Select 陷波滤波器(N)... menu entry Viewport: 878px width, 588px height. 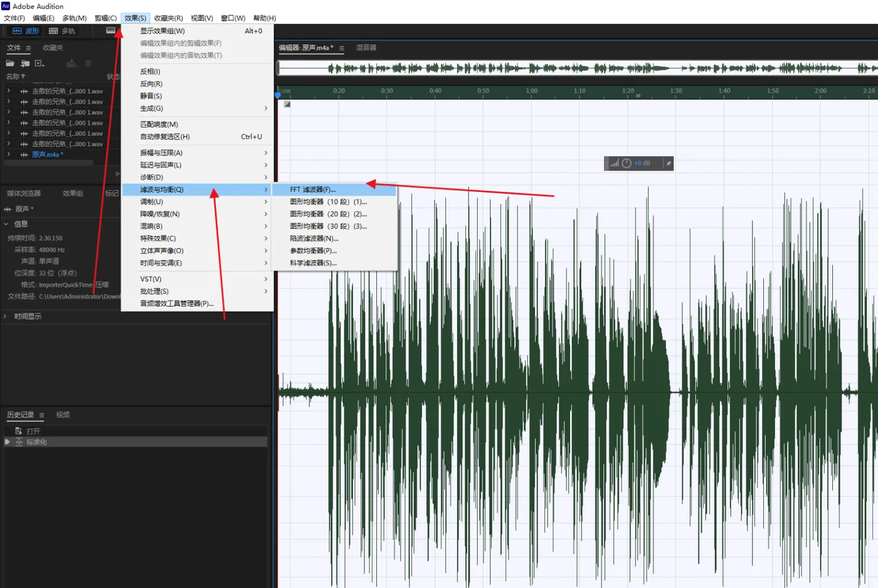pyautogui.click(x=334, y=239)
